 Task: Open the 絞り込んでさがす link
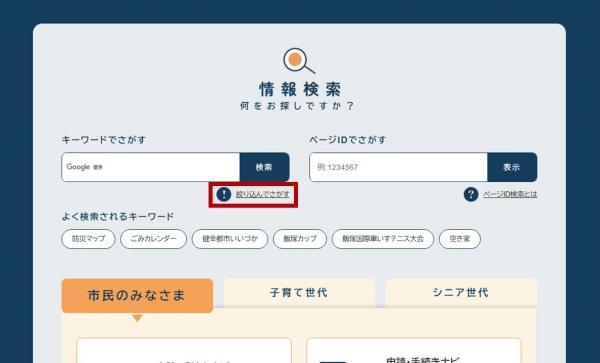[x=262, y=194]
